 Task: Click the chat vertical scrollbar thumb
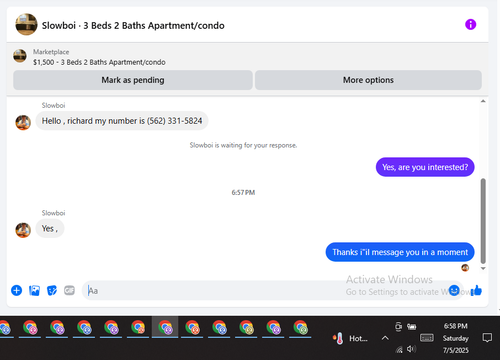coord(483,221)
